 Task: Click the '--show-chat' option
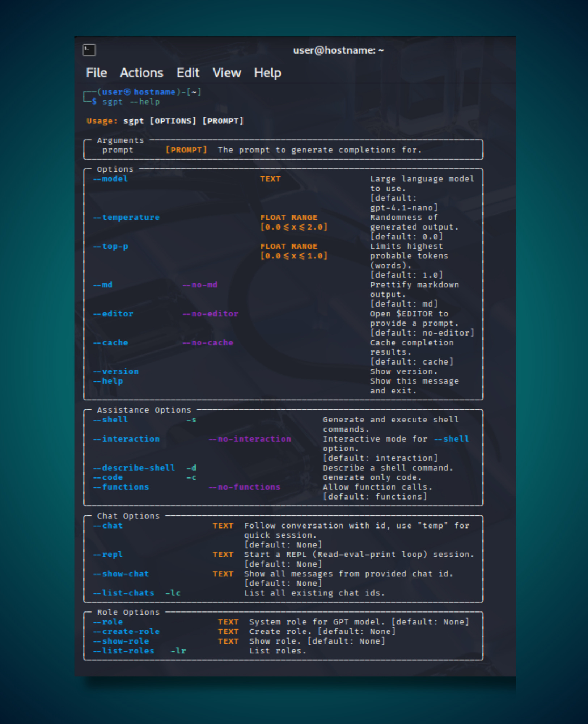click(121, 574)
